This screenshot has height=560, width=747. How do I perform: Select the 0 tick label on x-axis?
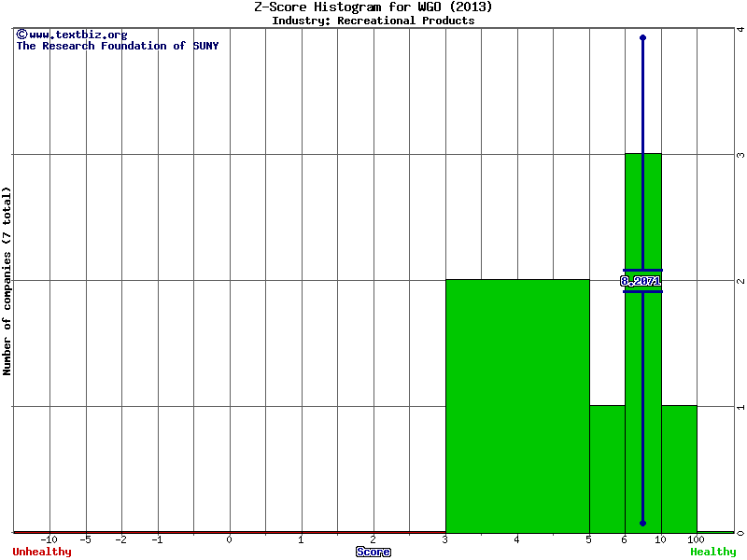(230, 539)
